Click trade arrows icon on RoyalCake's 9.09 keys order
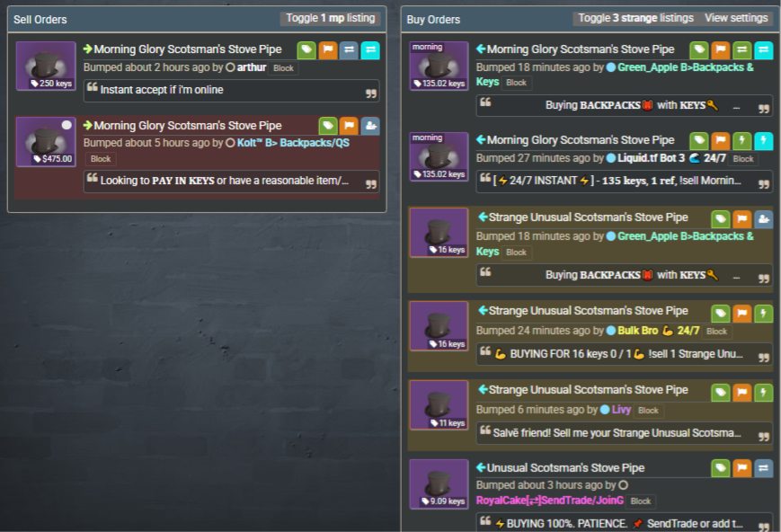Screen dimensions: 781x532 coord(763,468)
